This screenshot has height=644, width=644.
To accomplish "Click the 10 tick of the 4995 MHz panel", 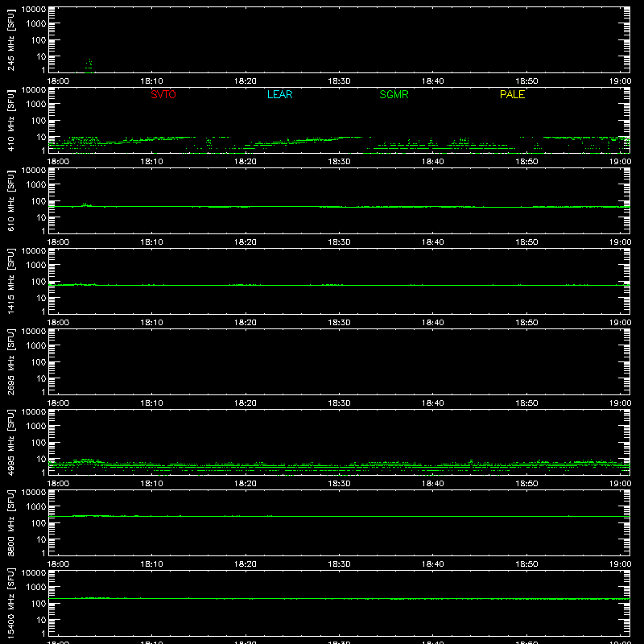I will point(41,459).
